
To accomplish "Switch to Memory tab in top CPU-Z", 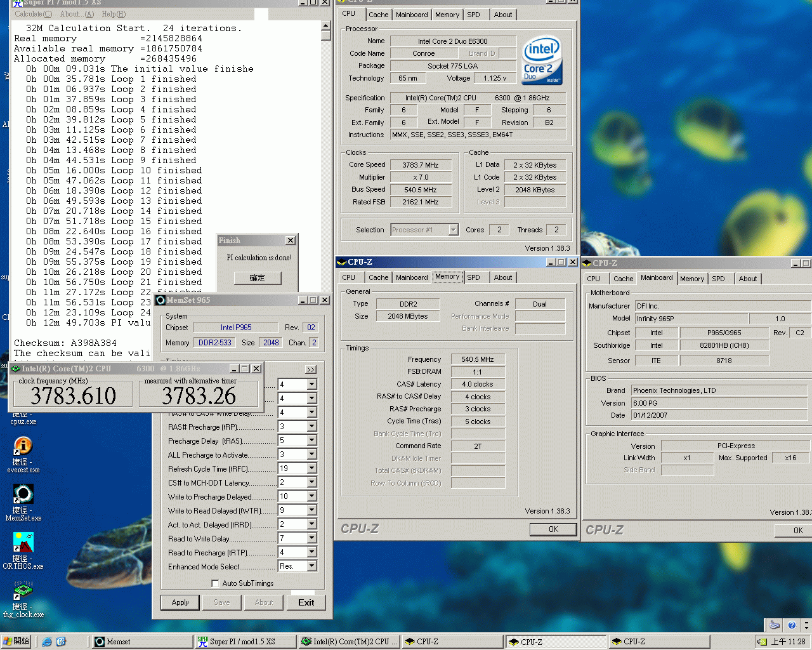I will (x=447, y=15).
